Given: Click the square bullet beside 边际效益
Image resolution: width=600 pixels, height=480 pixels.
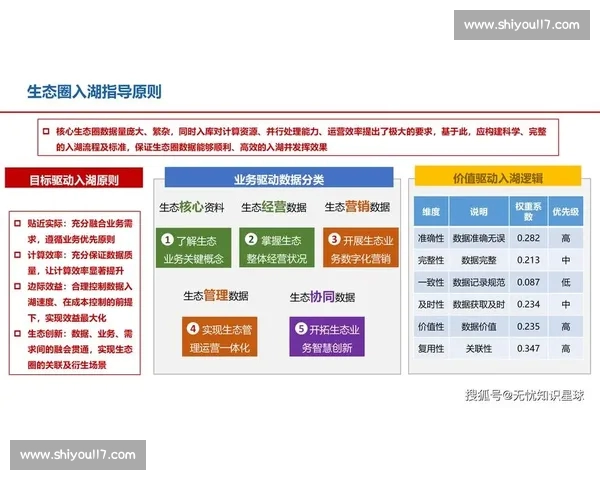Looking at the screenshot, I should click(18, 286).
